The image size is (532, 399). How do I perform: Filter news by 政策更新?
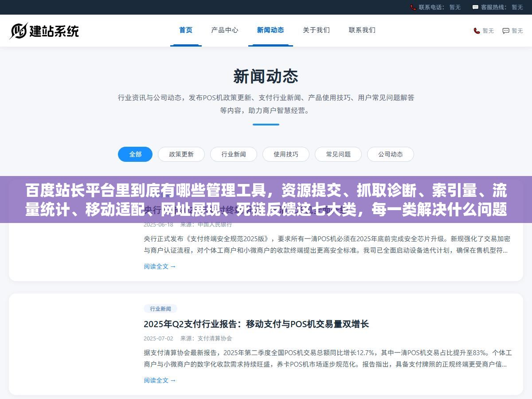[x=181, y=154]
